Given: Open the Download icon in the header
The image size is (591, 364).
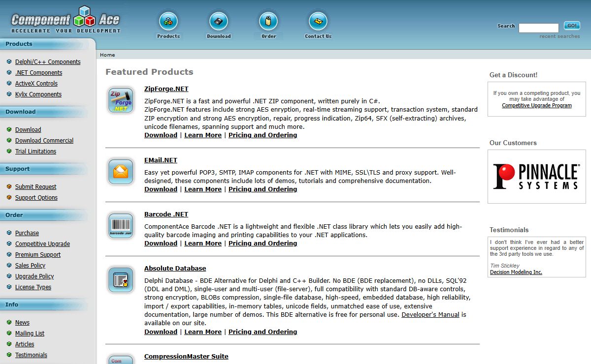Looking at the screenshot, I should tap(219, 22).
